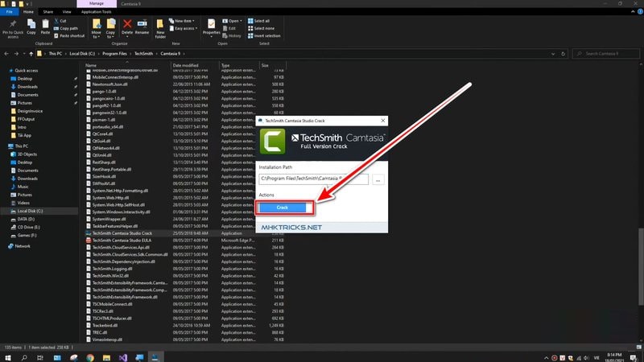The width and height of the screenshot is (644, 362).
Task: Select the Cut scissors command
Action: point(60,21)
